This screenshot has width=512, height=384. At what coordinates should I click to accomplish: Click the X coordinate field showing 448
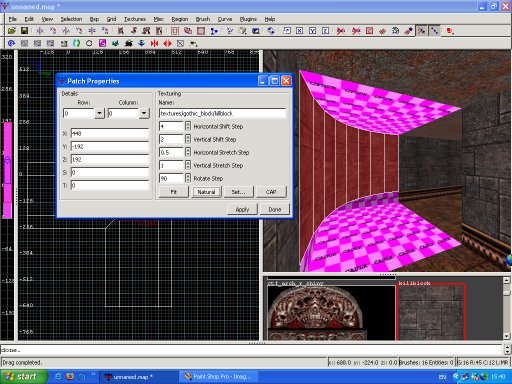click(109, 133)
